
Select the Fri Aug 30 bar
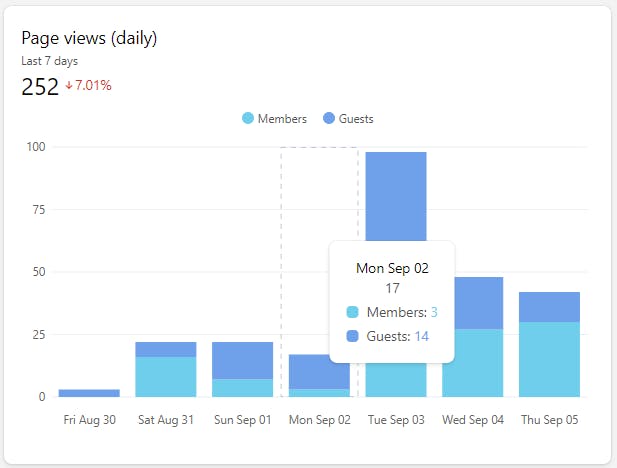coord(89,393)
